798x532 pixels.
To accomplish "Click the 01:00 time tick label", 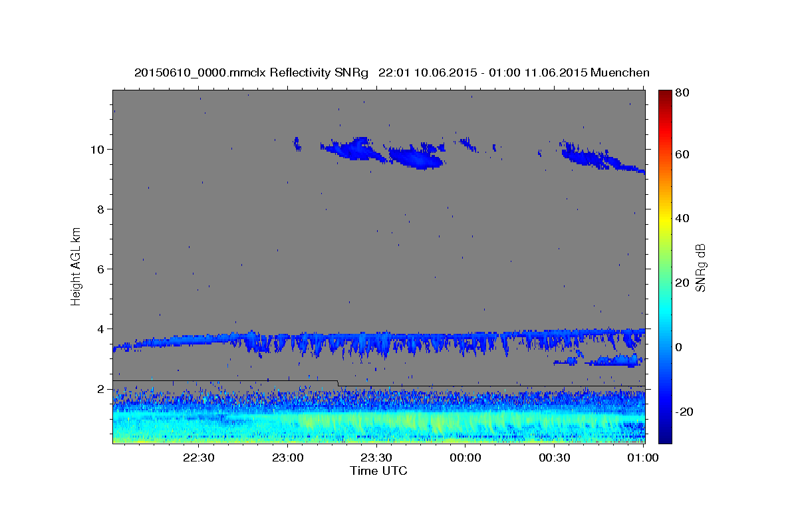I will tap(642, 458).
